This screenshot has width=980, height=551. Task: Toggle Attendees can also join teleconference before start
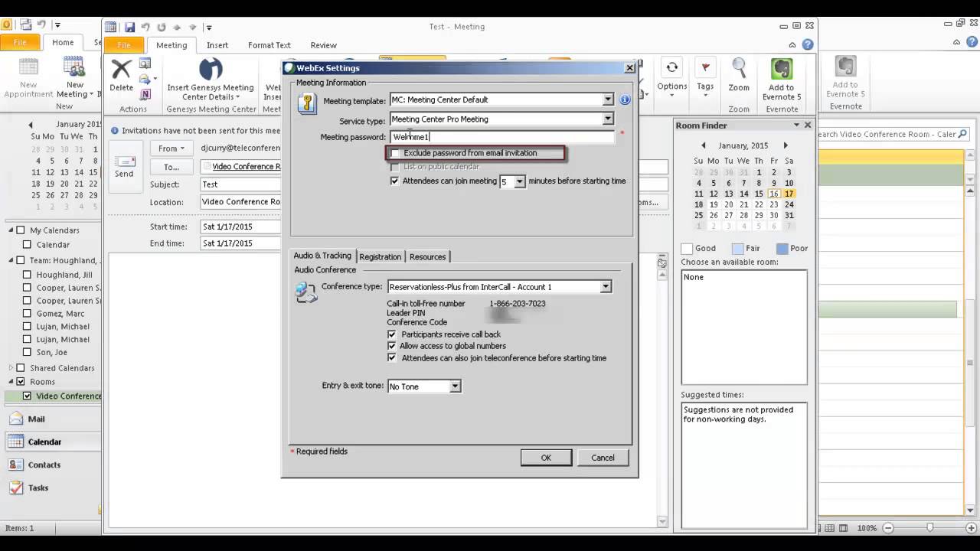pyautogui.click(x=392, y=357)
